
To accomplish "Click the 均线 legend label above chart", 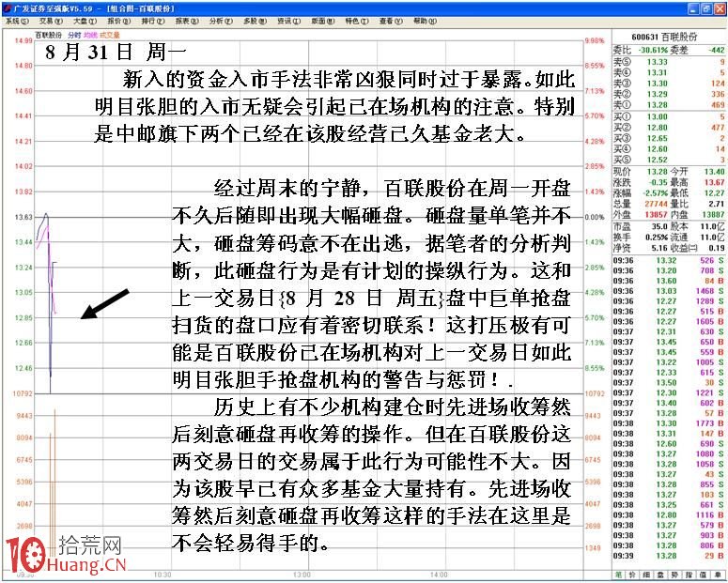I will click(90, 35).
